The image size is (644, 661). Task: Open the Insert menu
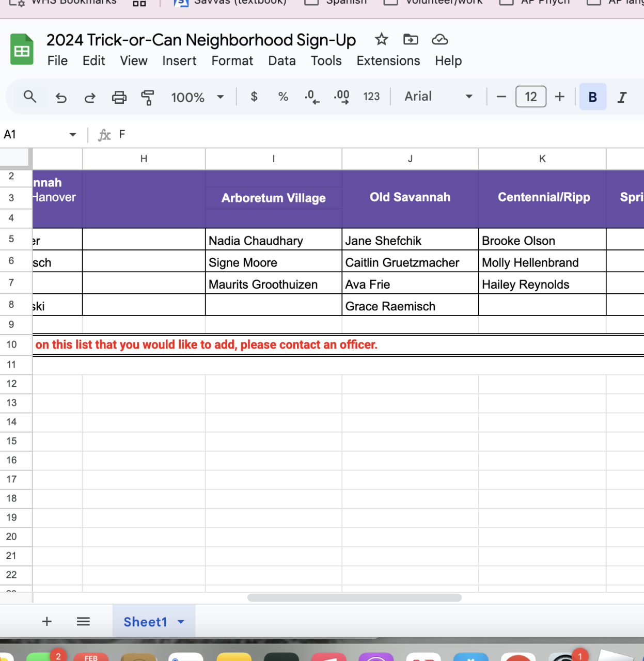179,61
